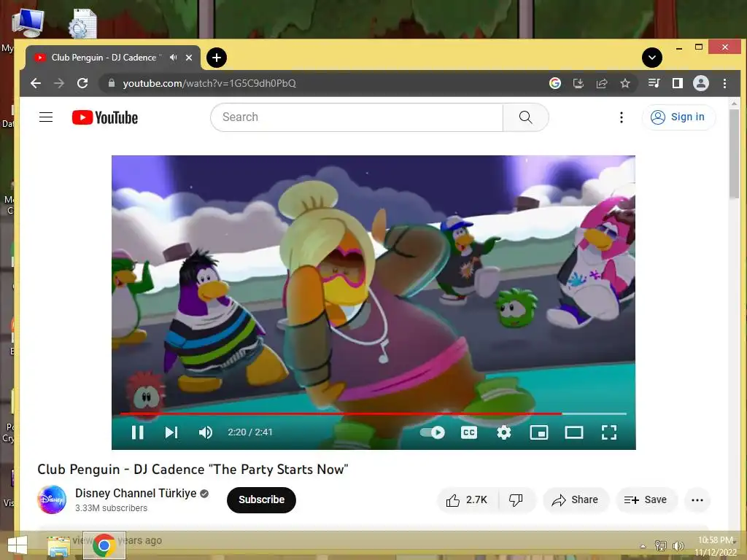
Task: Mute the video player volume
Action: [x=205, y=432]
